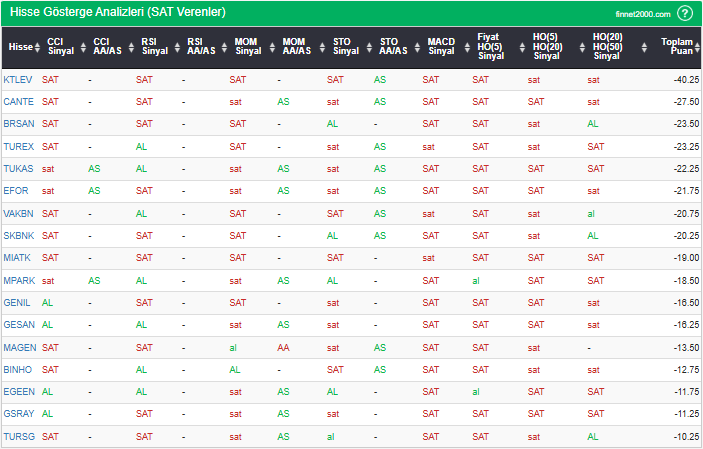The width and height of the screenshot is (703, 449).
Task: Sort by HO(20) HO(50) Sinyal header
Action: 605,46
